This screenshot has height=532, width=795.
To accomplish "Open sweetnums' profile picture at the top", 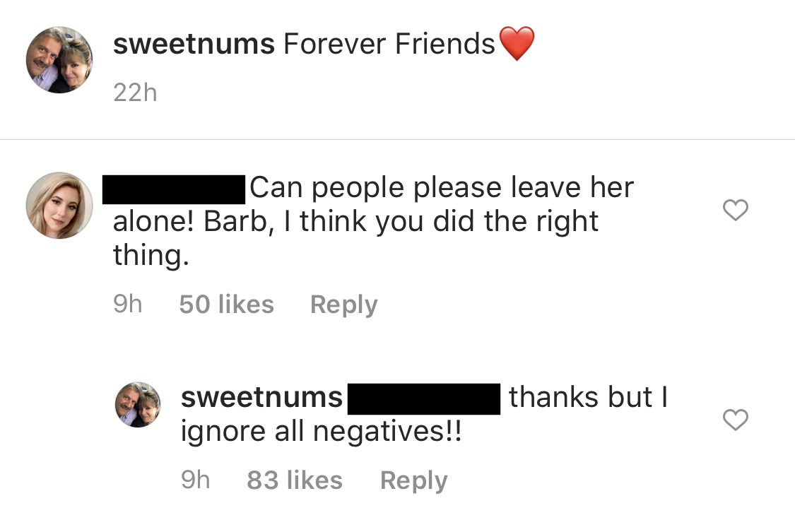I will (59, 59).
